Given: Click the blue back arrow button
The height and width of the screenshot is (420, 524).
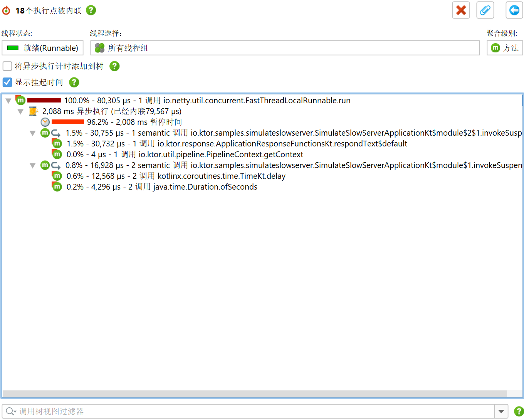Looking at the screenshot, I should 514,10.
